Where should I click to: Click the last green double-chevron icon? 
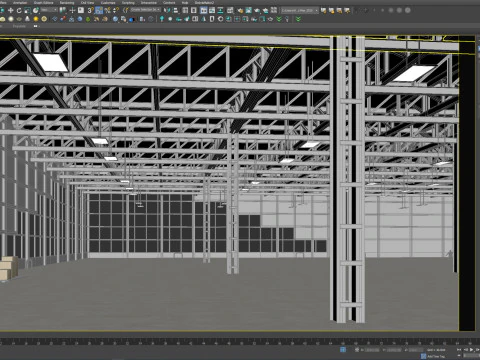(298, 19)
